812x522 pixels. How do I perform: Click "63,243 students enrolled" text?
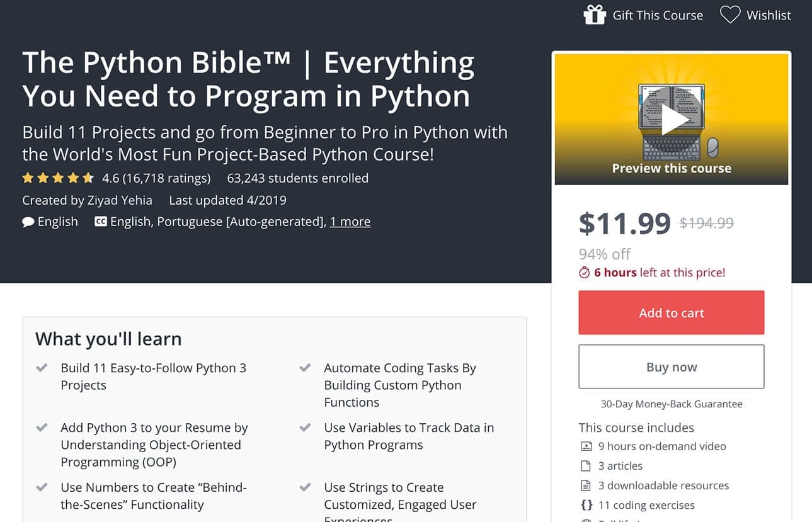(x=298, y=178)
